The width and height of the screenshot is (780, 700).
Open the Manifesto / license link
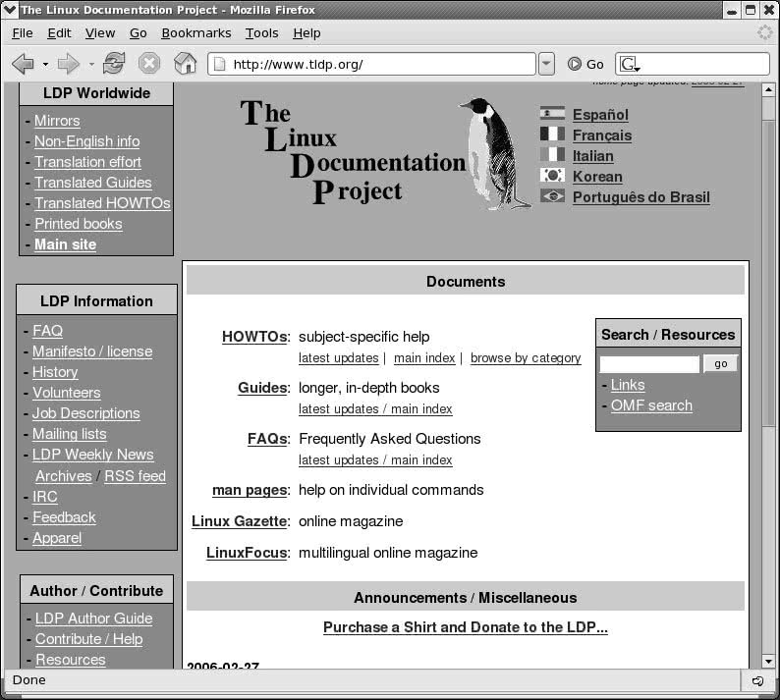[x=92, y=351]
